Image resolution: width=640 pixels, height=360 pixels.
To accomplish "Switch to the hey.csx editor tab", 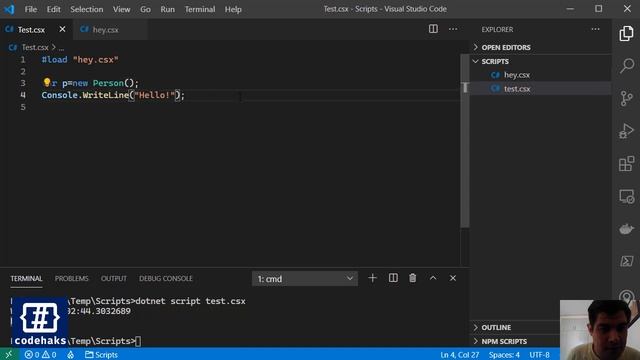I will click(110, 29).
